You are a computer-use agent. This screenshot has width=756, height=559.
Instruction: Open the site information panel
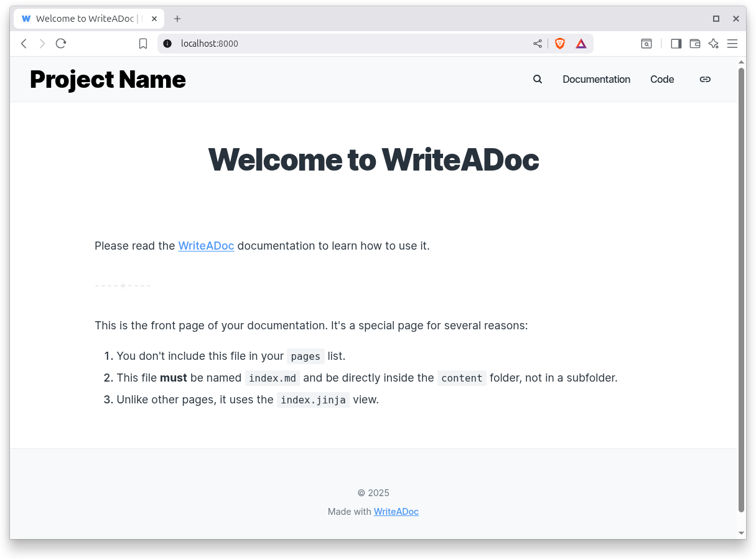(x=166, y=44)
